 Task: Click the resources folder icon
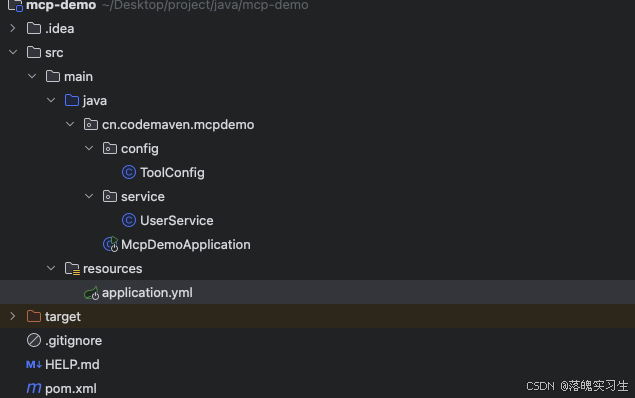coord(72,268)
